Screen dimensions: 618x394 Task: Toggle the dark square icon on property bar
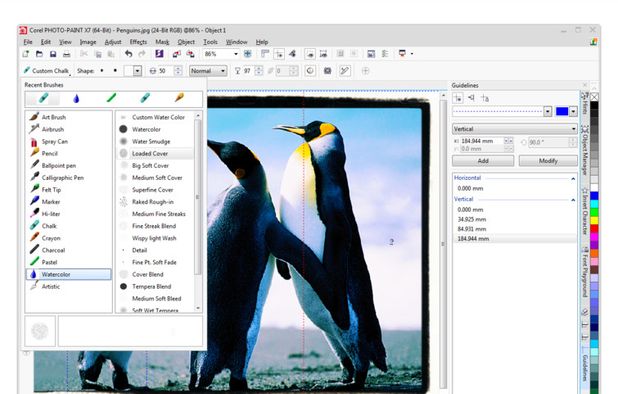[x=327, y=71]
